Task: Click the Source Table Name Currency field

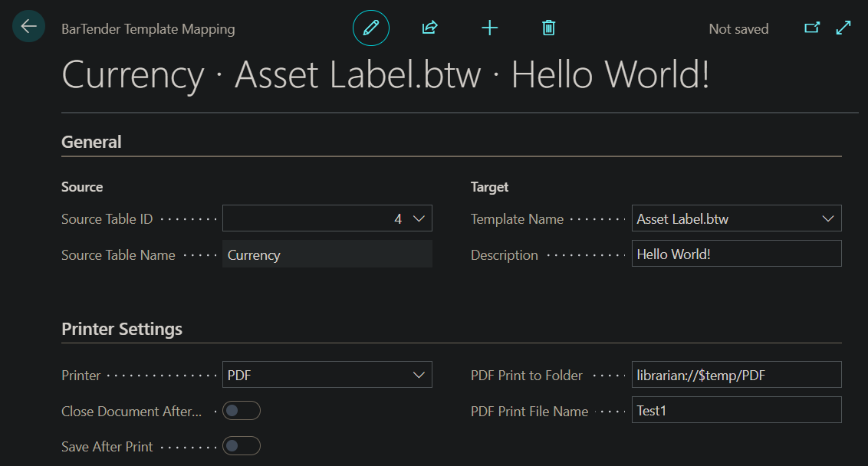Action: pos(327,254)
